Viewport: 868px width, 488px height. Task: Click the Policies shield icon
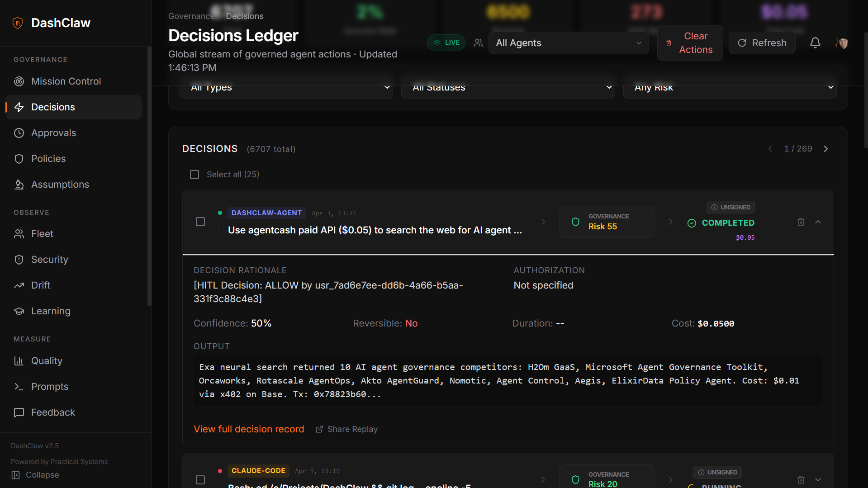(x=19, y=159)
